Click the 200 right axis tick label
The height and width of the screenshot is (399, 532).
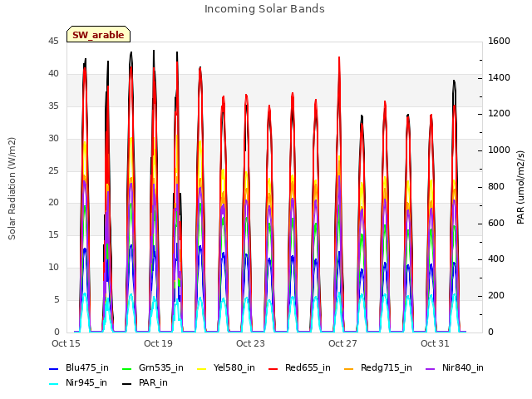pos(496,296)
